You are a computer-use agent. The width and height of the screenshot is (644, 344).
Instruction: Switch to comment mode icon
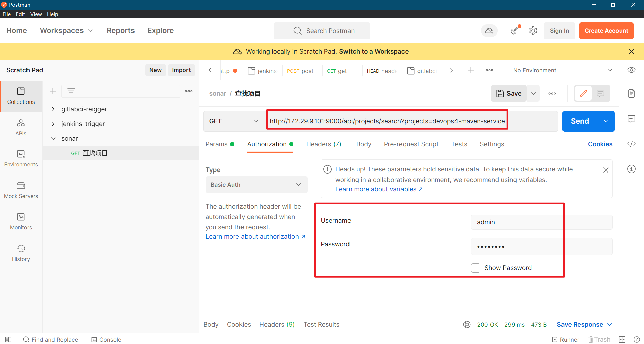(x=600, y=93)
